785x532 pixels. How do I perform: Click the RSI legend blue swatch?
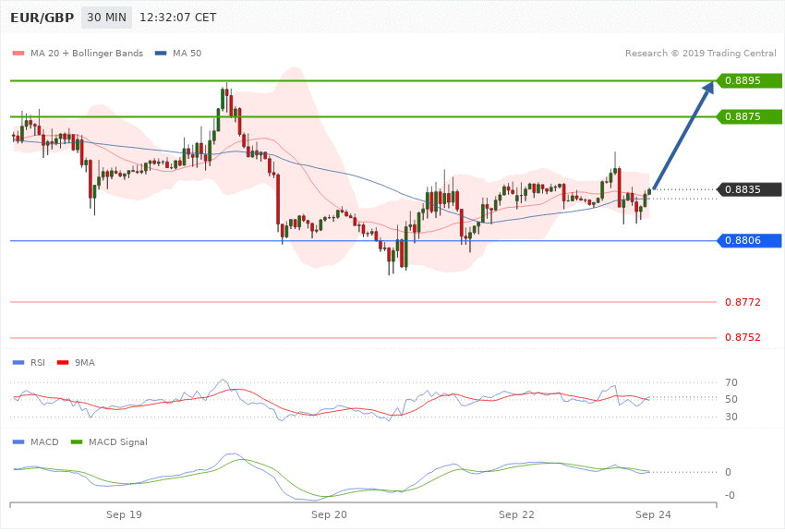tap(18, 362)
